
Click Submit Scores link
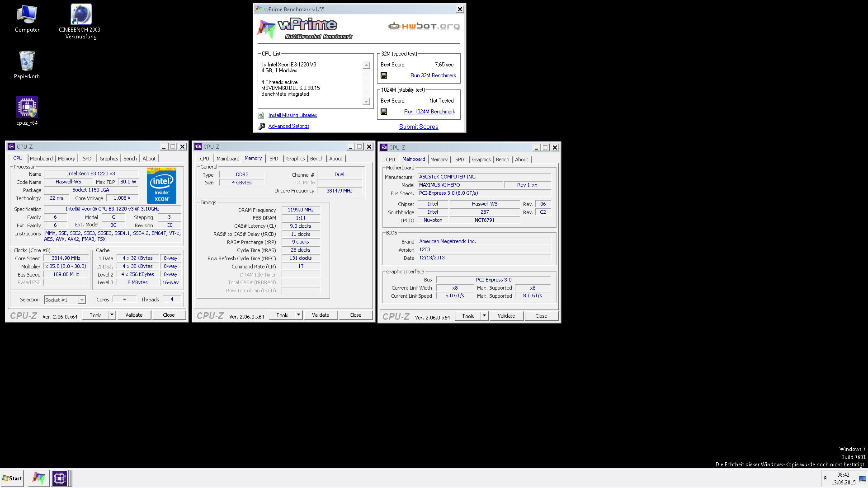pyautogui.click(x=419, y=127)
